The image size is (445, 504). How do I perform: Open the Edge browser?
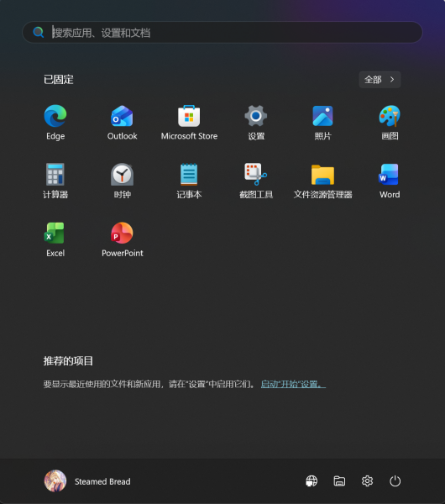(55, 122)
